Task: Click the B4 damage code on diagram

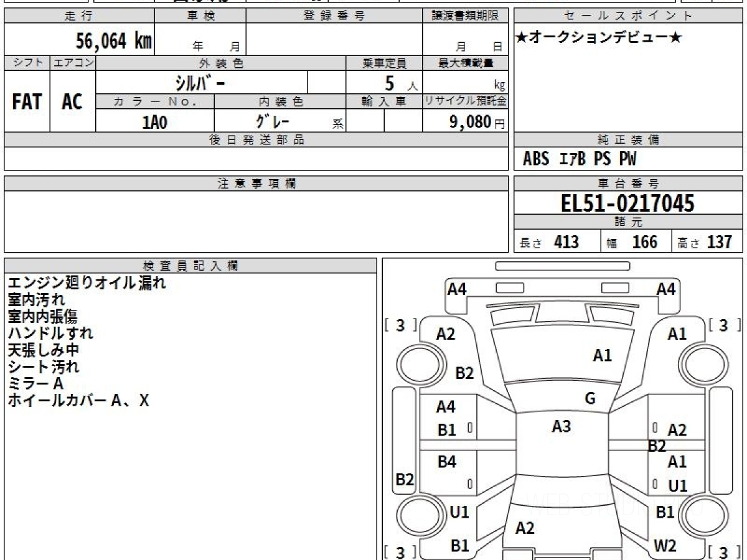Action: [447, 462]
